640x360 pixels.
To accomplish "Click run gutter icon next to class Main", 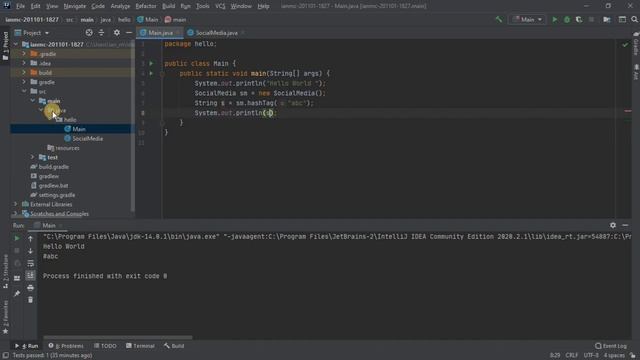I will click(151, 64).
